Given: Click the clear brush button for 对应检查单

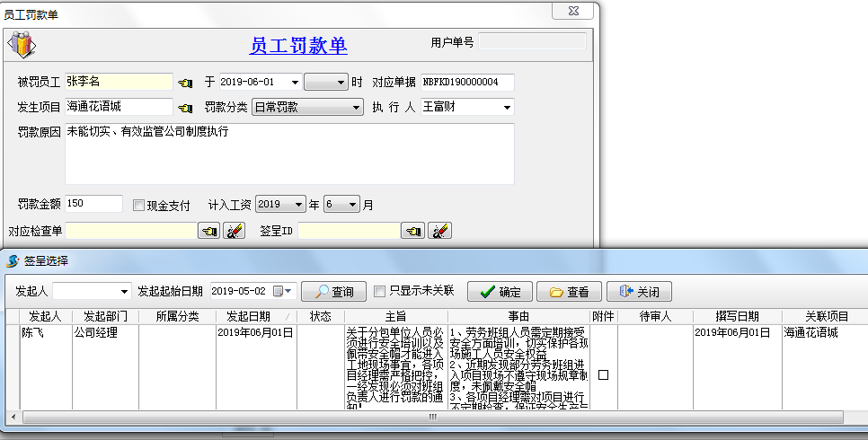Looking at the screenshot, I should tap(235, 231).
